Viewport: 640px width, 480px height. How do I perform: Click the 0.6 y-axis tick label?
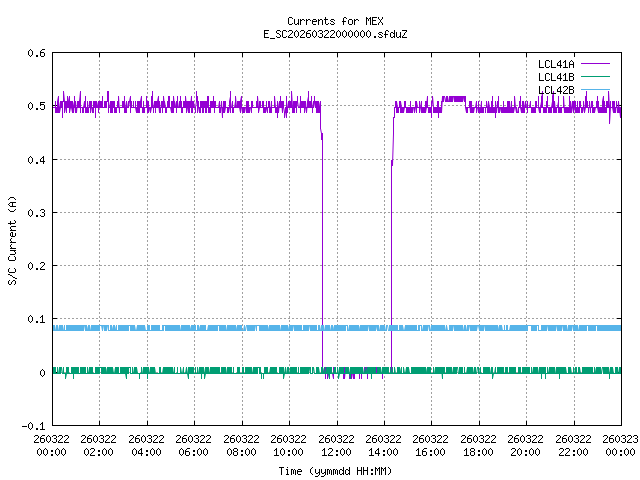[x=34, y=54]
